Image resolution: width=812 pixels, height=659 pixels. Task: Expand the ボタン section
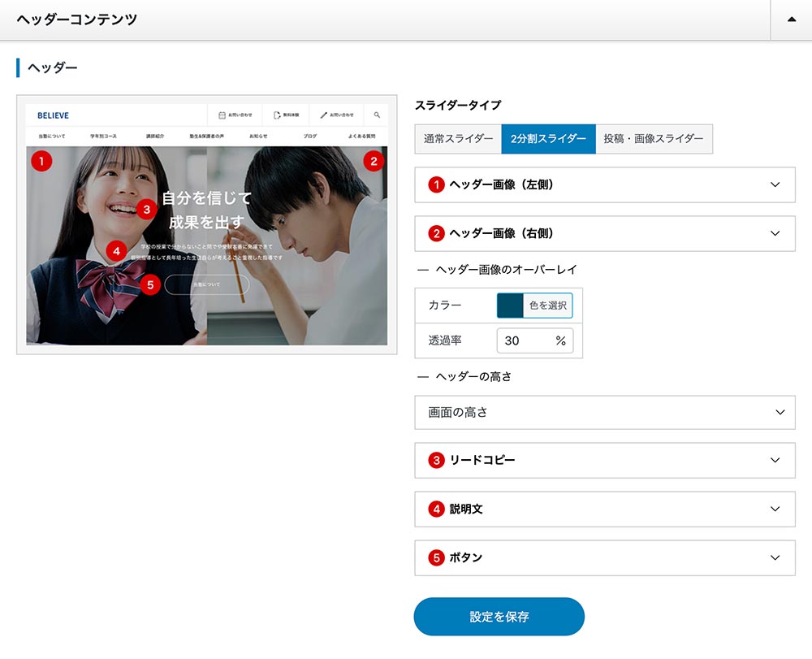(604, 558)
